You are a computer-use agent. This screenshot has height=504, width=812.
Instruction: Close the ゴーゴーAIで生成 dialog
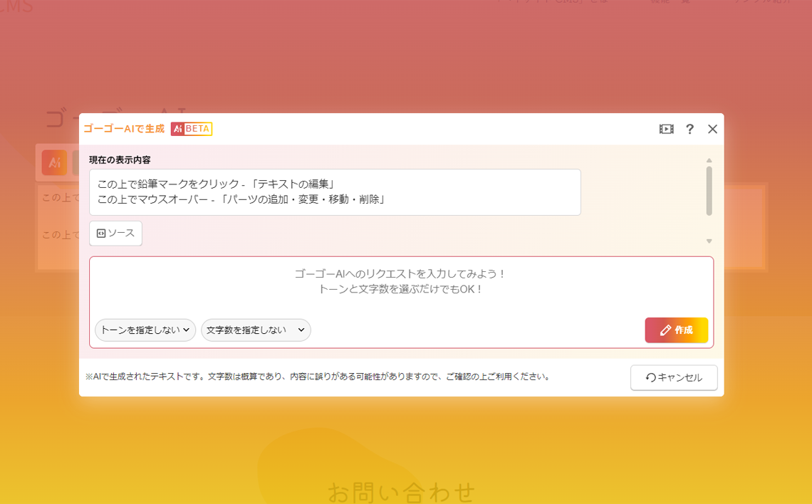712,129
